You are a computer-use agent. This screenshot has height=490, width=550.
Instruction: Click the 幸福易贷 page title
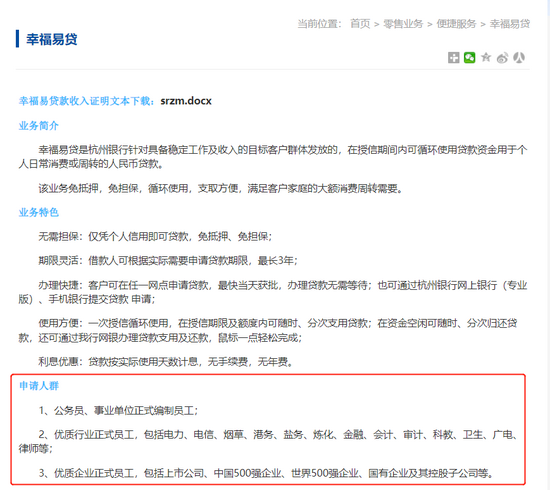coord(52,39)
